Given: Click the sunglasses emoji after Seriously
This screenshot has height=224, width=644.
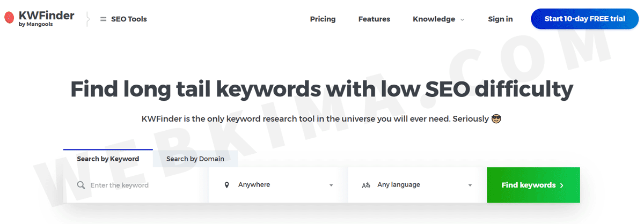Looking at the screenshot, I should pyautogui.click(x=496, y=118).
